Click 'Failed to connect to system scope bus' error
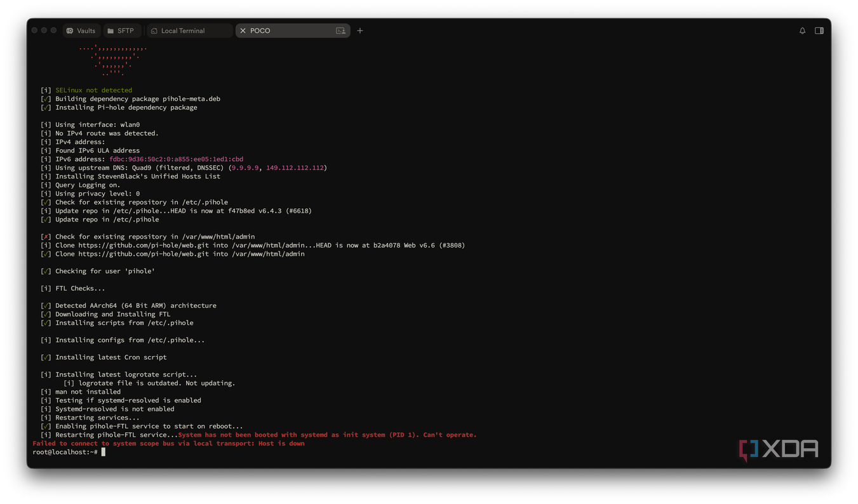858x504 pixels. pyautogui.click(x=168, y=444)
